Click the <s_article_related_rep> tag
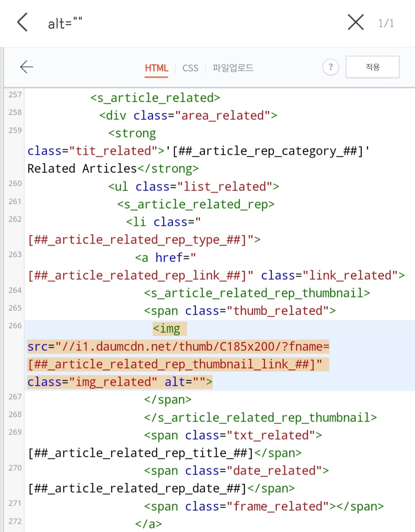Image resolution: width=415 pixels, height=532 pixels. click(x=196, y=204)
